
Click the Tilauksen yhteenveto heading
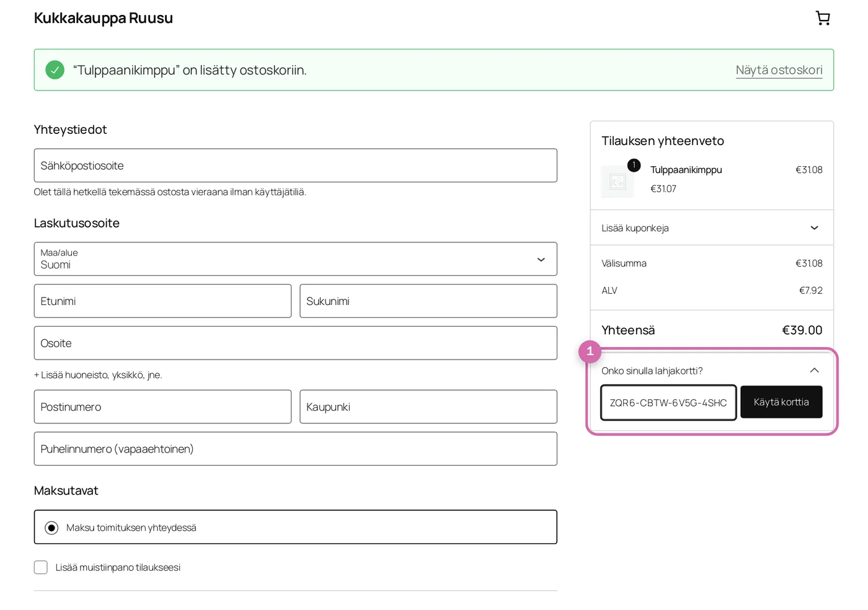click(x=663, y=141)
